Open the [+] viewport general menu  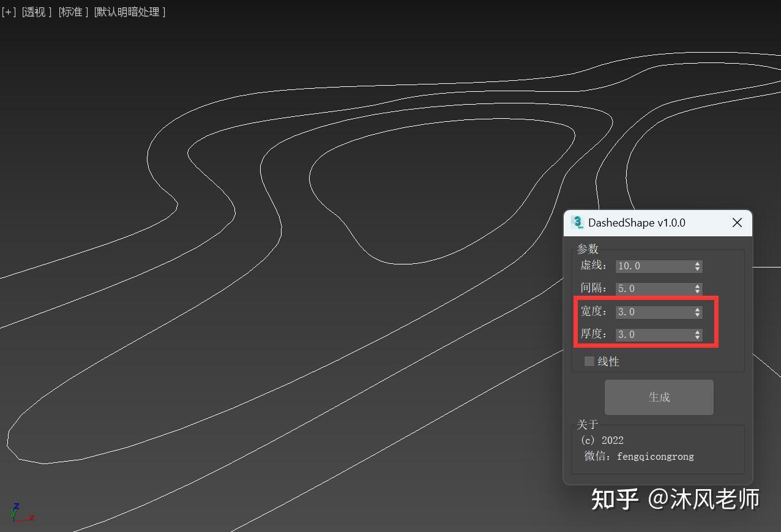pyautogui.click(x=9, y=12)
